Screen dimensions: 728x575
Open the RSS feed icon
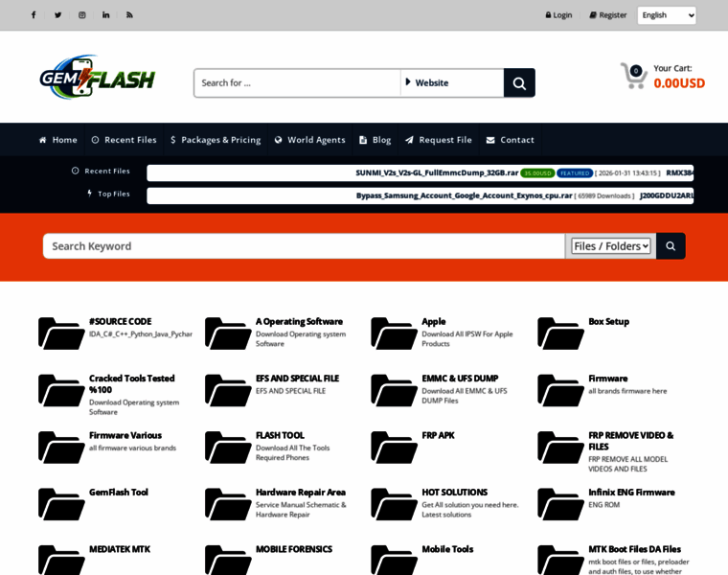(x=129, y=15)
